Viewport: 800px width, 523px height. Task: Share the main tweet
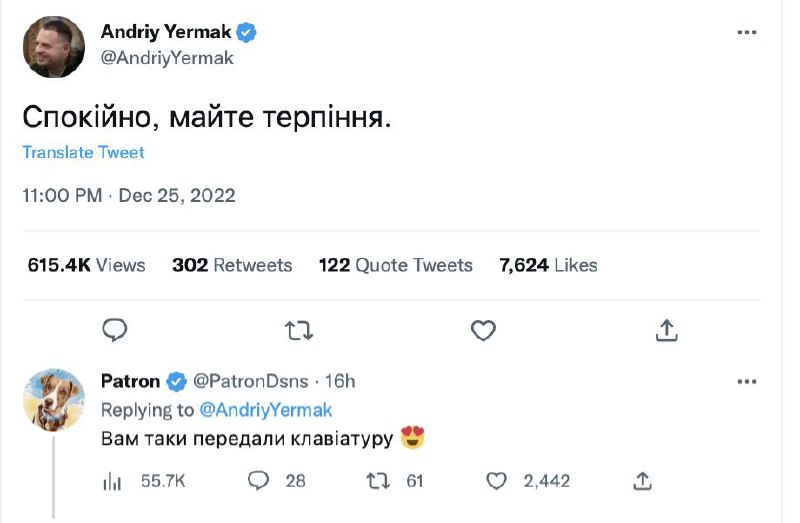tap(668, 329)
